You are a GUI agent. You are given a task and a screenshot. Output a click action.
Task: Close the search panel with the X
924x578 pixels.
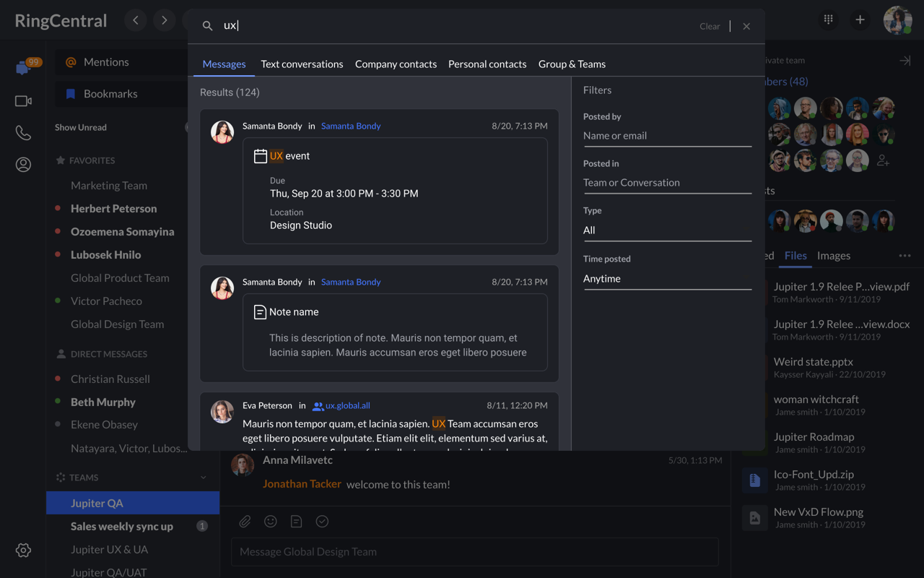(x=746, y=26)
